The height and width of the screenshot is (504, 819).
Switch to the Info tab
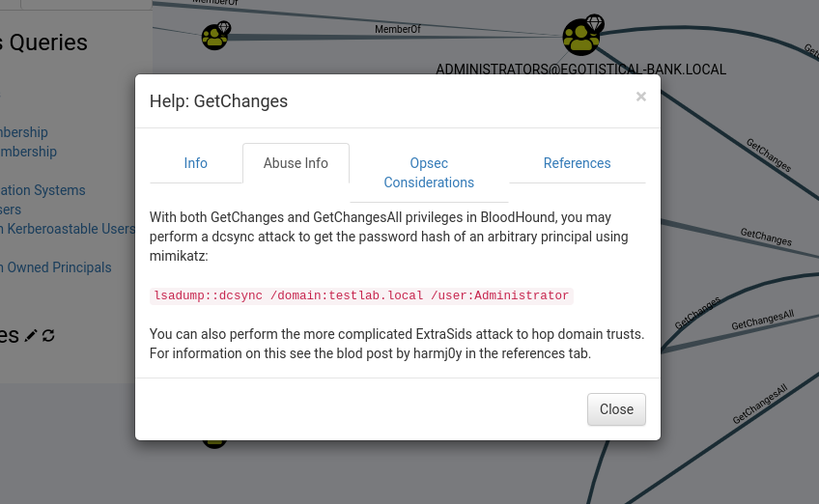pyautogui.click(x=196, y=163)
